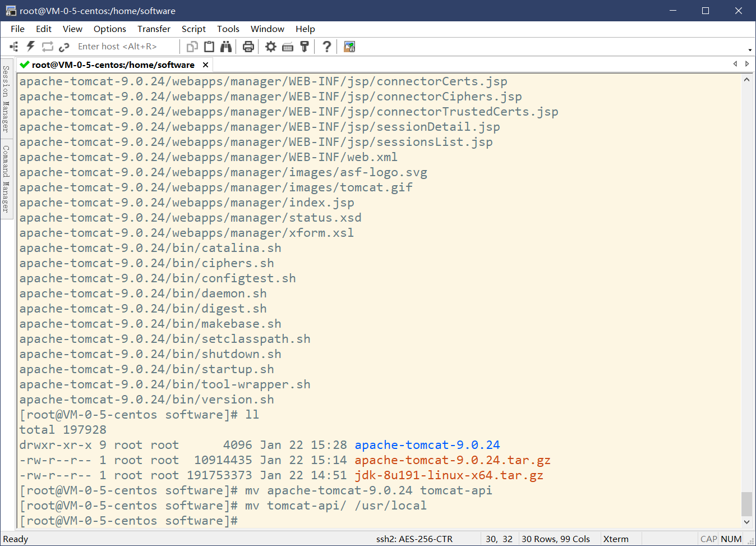Screen dimensions: 756x546
Task: Click the jsp/sessionsList.jsp line
Action: (x=256, y=142)
